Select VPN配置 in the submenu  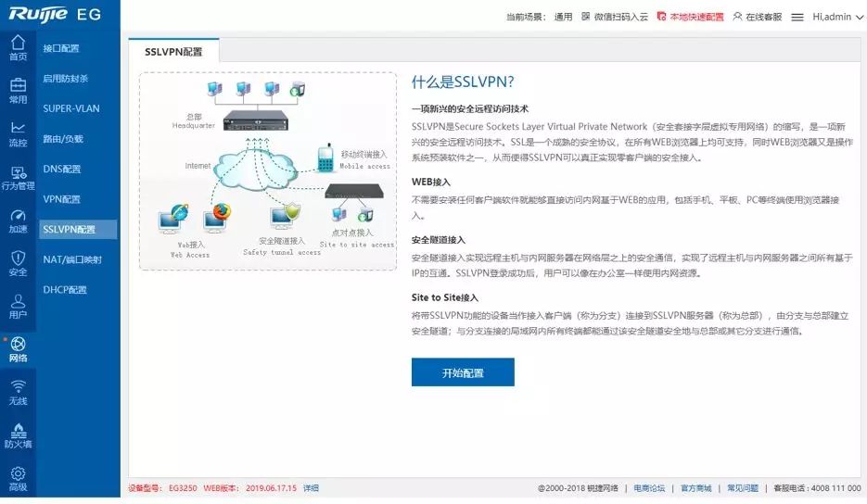click(x=62, y=199)
